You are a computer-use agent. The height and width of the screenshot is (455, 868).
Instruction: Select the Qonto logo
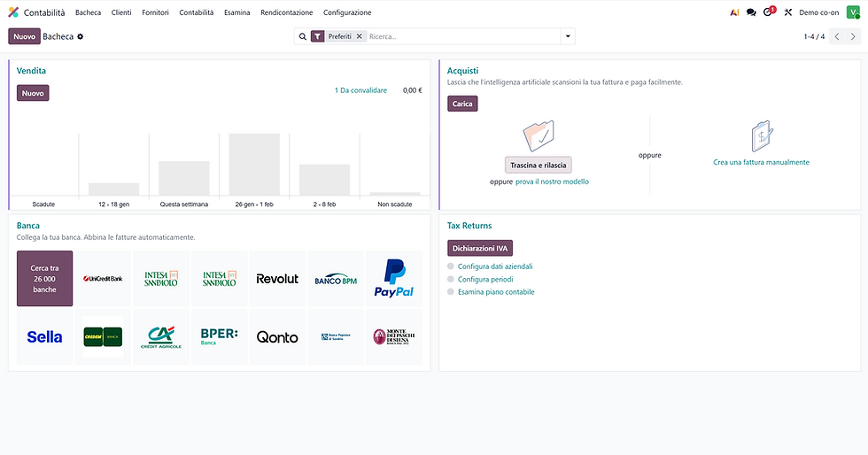[277, 336]
